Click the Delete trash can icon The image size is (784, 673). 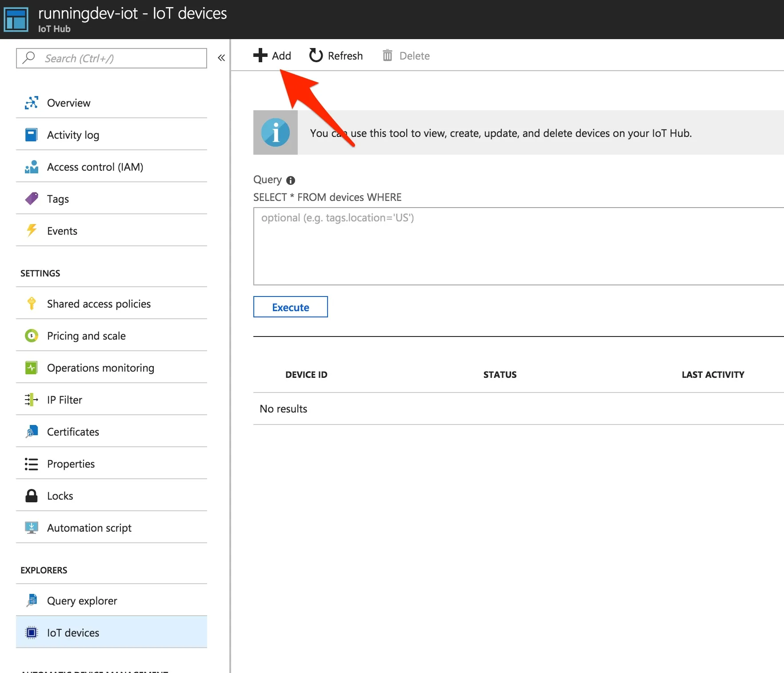[x=388, y=56]
